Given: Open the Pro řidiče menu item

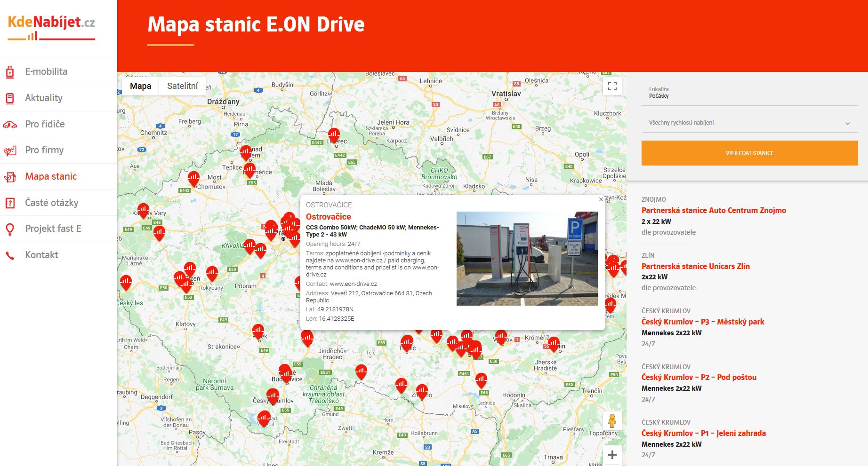Looking at the screenshot, I should 58,124.
